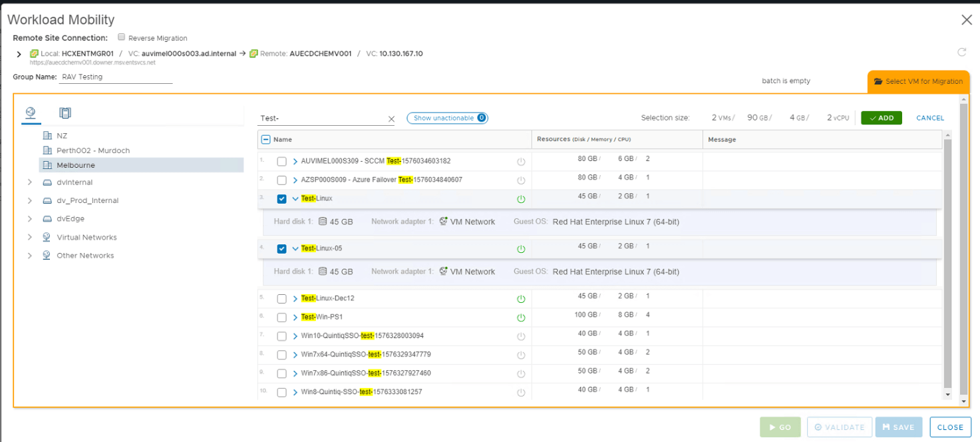Image resolution: width=980 pixels, height=442 pixels.
Task: Clear the Test- search filter with X icon
Action: coord(391,119)
